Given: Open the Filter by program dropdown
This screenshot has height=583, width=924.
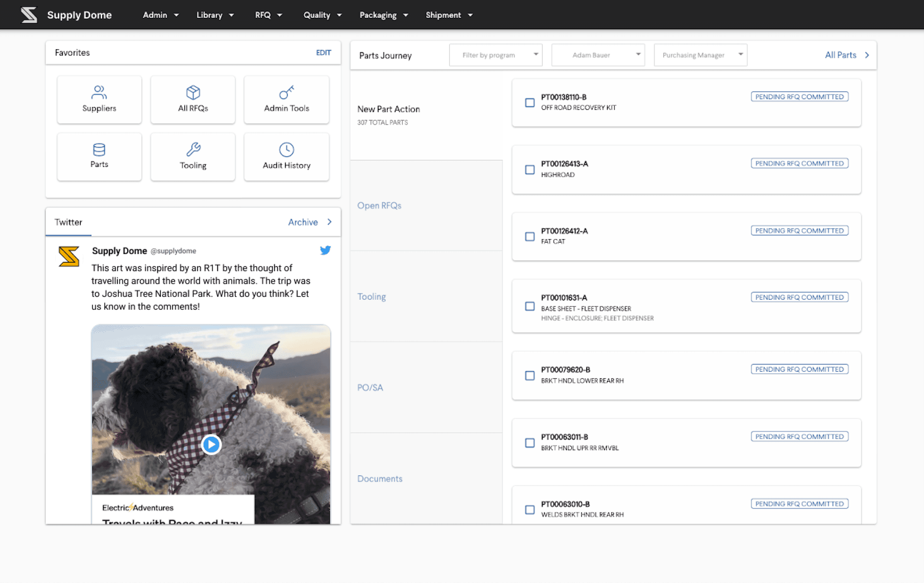Looking at the screenshot, I should coord(496,55).
